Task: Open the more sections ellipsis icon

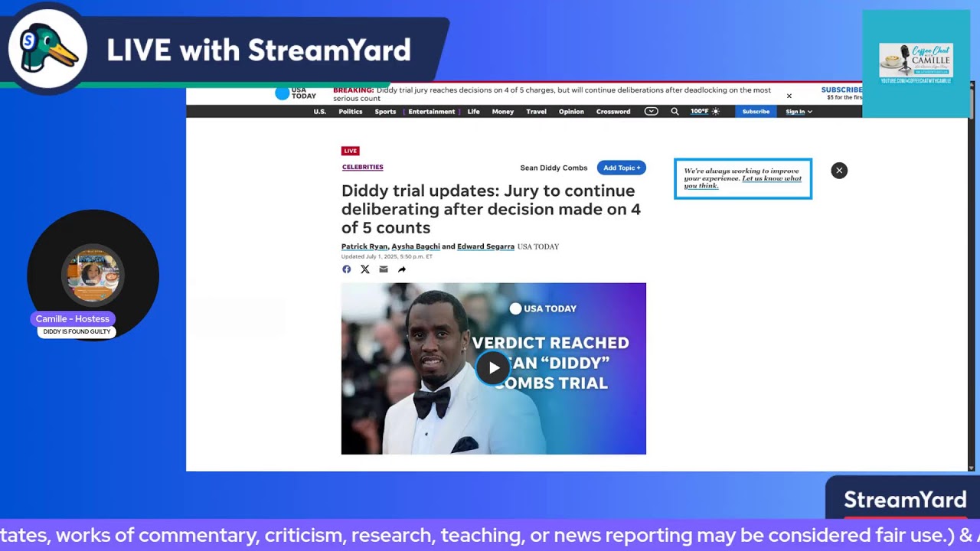Action: [x=651, y=112]
